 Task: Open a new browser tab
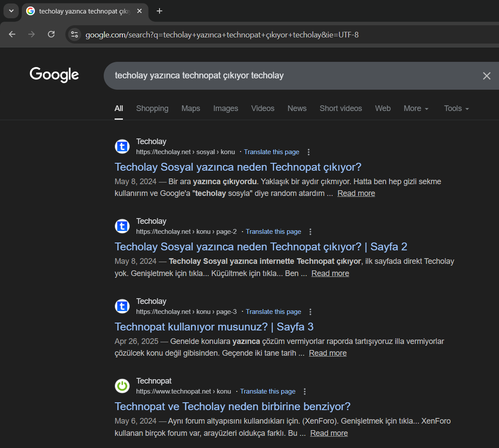[160, 11]
